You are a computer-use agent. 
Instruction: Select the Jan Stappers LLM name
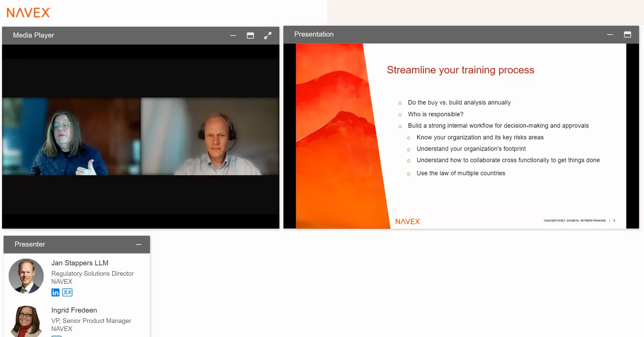tap(80, 263)
